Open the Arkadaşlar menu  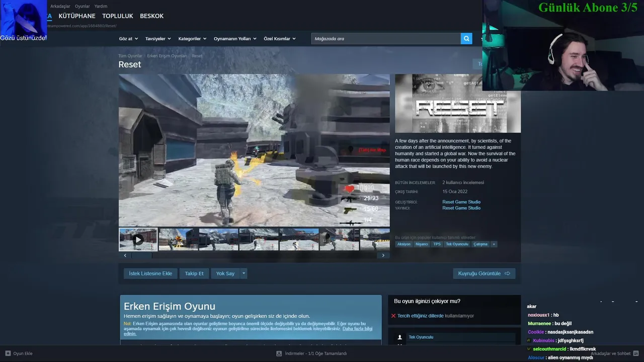60,6
